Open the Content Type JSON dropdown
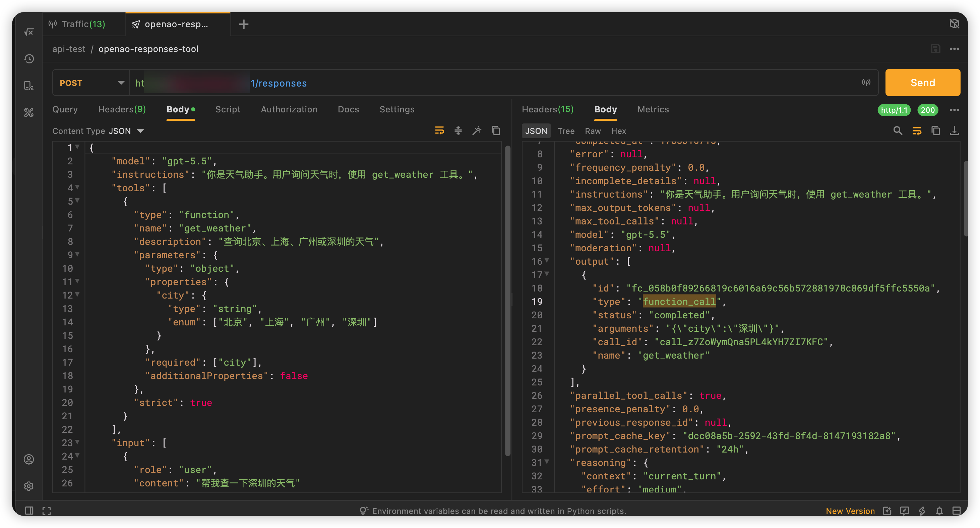 [127, 131]
